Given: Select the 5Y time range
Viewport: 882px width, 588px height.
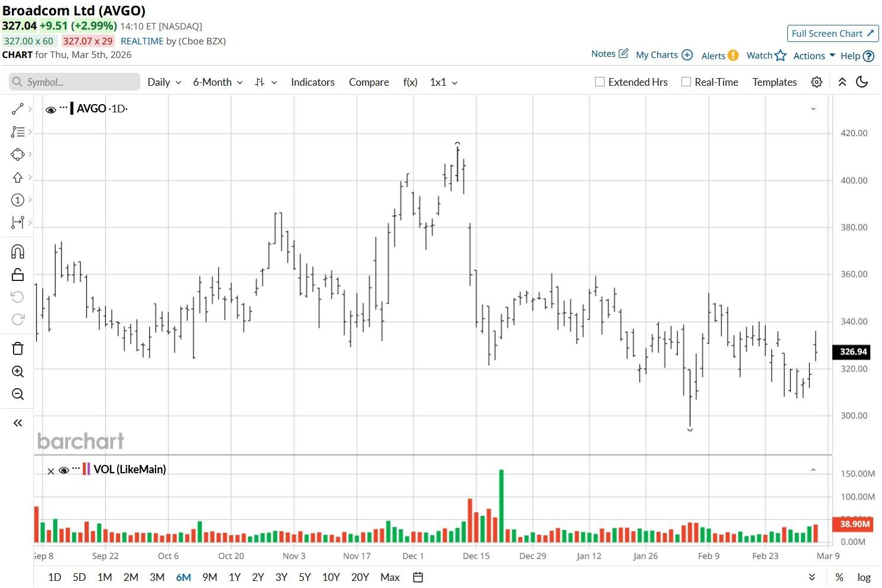Looking at the screenshot, I should (305, 577).
